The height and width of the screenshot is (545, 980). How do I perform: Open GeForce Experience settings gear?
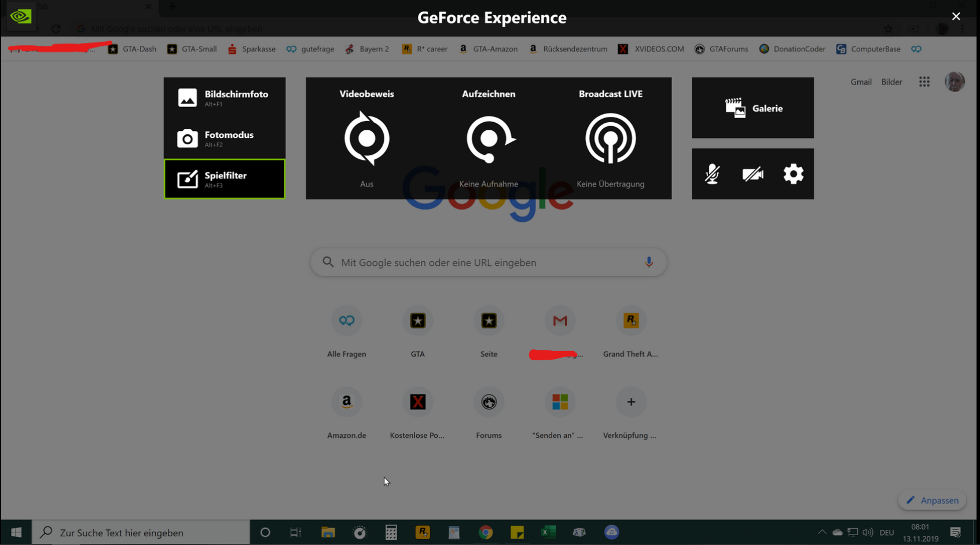click(793, 174)
